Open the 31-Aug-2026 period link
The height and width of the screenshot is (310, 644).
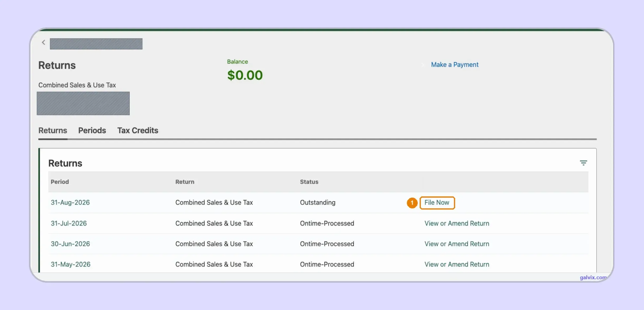[x=70, y=203]
